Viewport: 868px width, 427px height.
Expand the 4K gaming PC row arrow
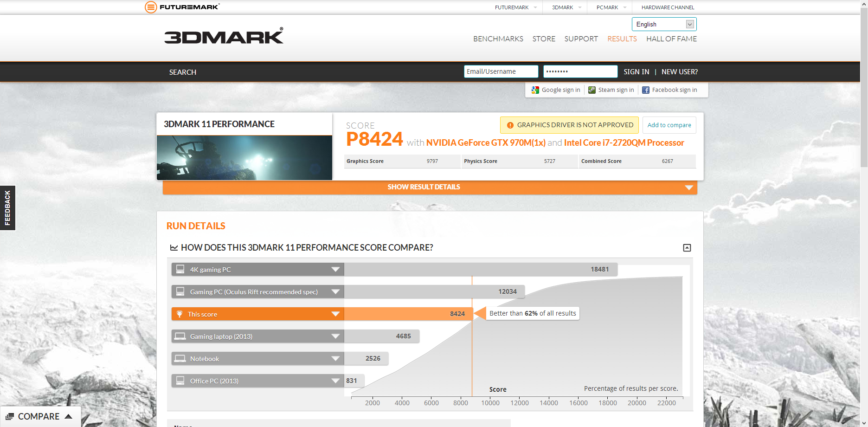[335, 269]
